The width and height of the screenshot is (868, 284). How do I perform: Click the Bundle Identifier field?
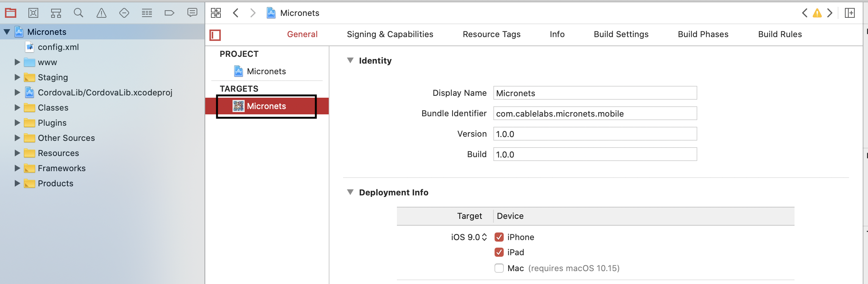(x=595, y=114)
